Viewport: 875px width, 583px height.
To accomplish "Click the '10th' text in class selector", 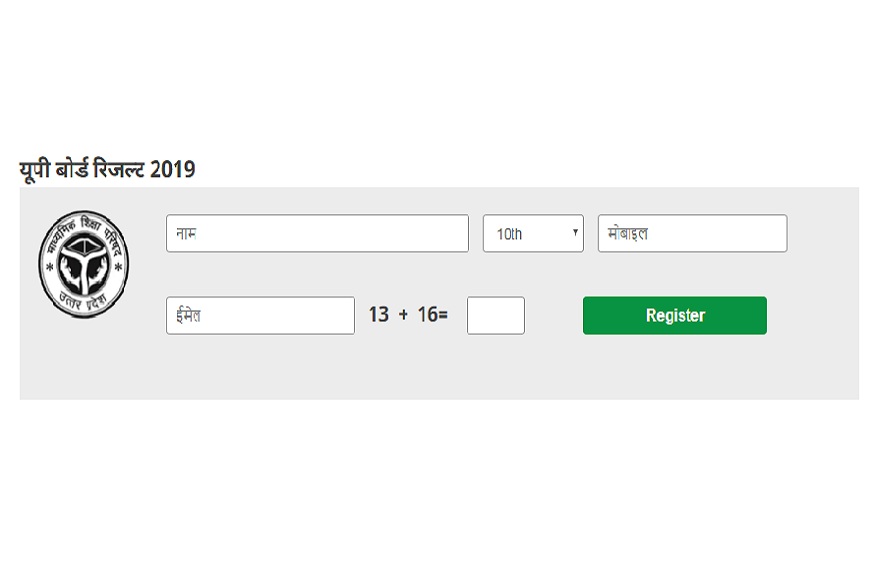I will click(x=509, y=234).
